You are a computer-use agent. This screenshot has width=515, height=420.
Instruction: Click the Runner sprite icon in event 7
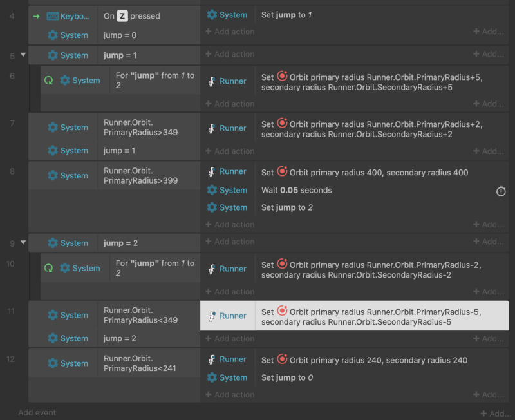(x=212, y=128)
